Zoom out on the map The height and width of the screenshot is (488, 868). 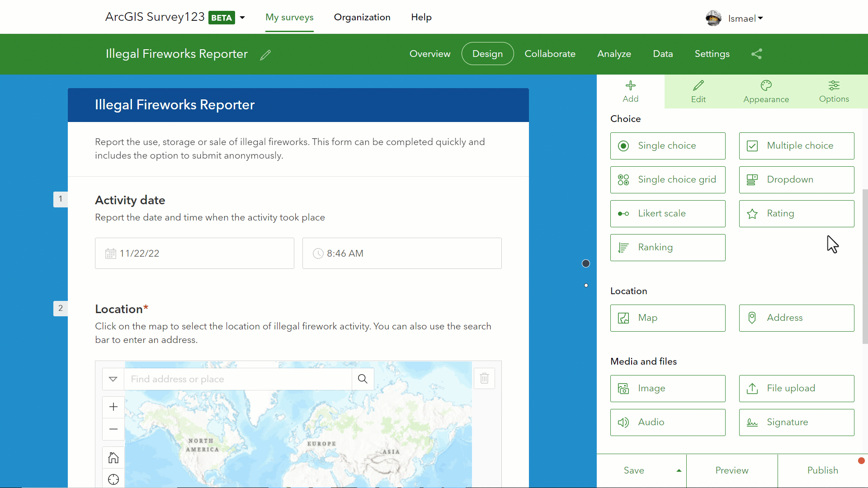pyautogui.click(x=113, y=429)
